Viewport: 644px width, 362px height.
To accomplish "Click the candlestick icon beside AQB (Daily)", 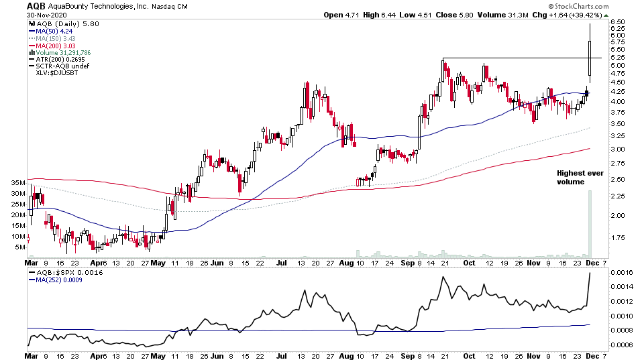I will (x=32, y=24).
